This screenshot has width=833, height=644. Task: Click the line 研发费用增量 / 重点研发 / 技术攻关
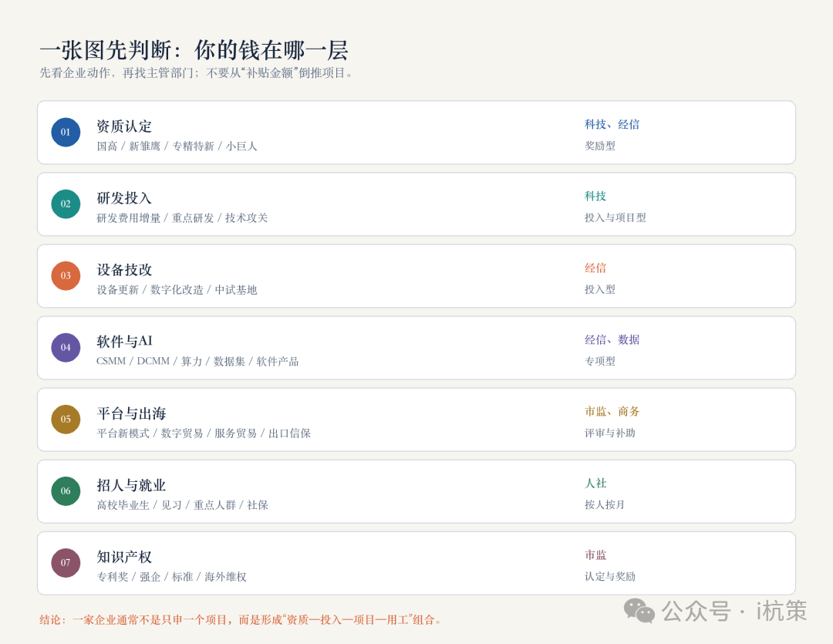[182, 217]
